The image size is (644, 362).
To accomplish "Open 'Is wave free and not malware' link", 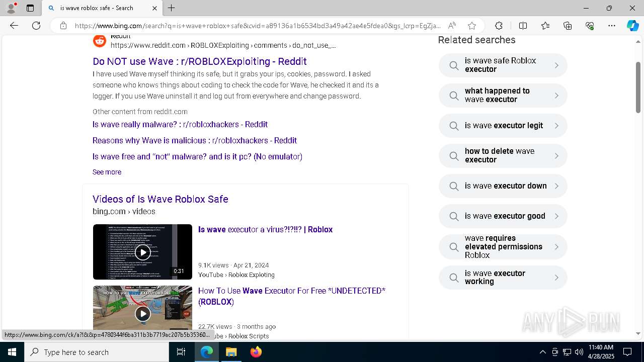I will (197, 156).
